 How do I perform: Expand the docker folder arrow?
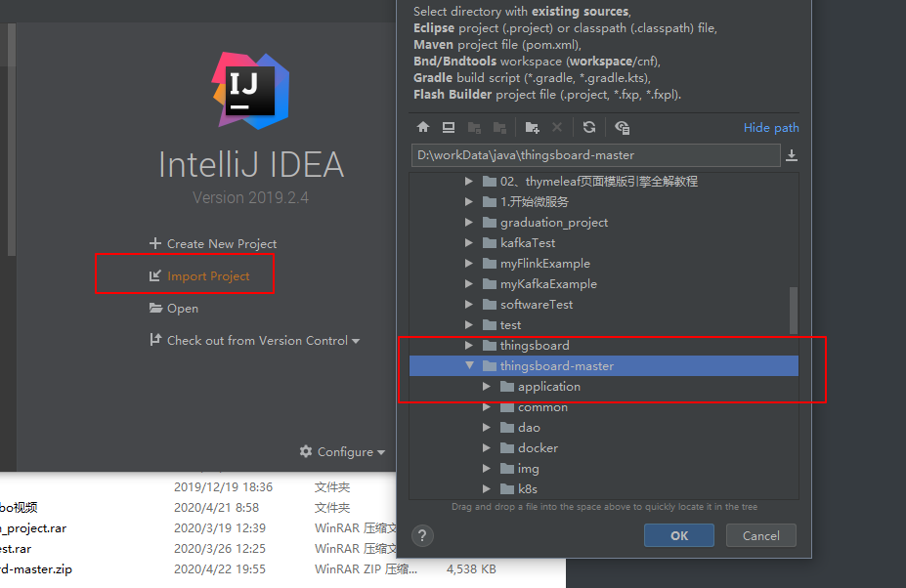pos(487,447)
